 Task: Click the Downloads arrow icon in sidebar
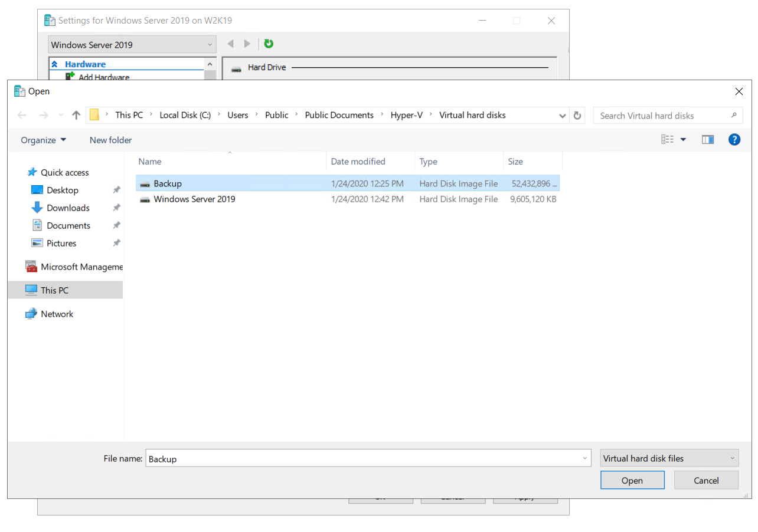coord(37,208)
